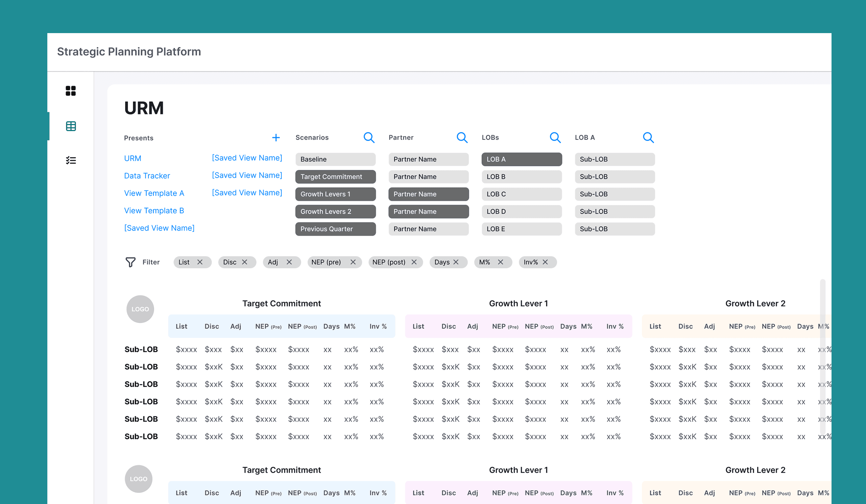Screen dimensions: 866x504
Task: Click the vertical scrollbar beside tables
Action: [x=822, y=357]
